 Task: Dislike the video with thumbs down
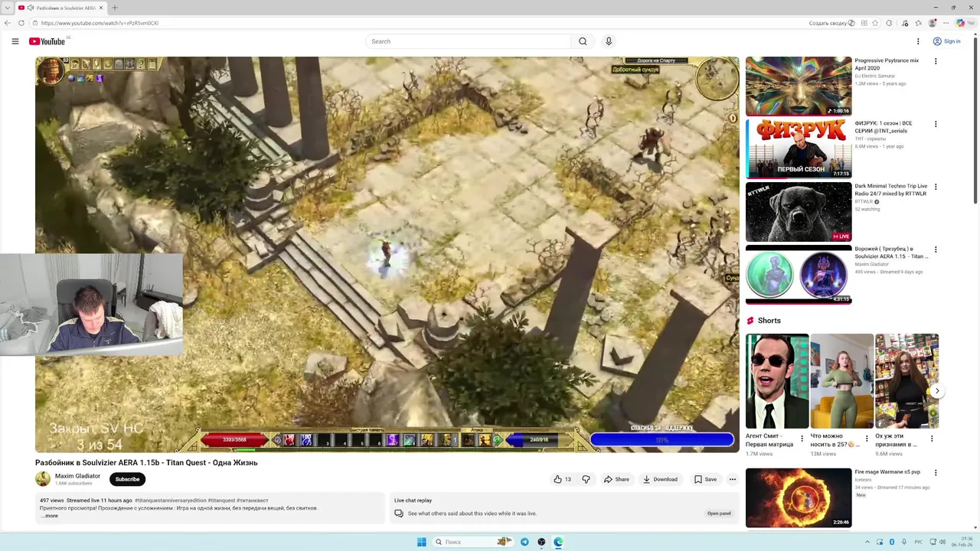[x=586, y=479]
